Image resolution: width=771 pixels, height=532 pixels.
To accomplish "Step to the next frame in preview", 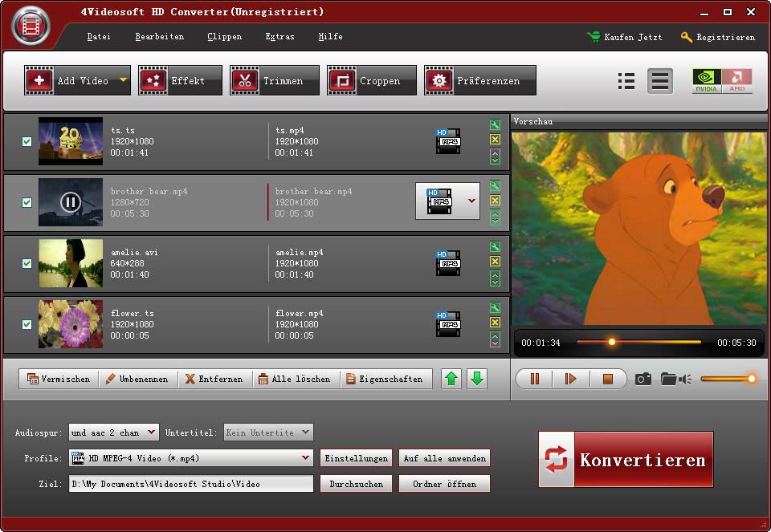I will click(571, 379).
